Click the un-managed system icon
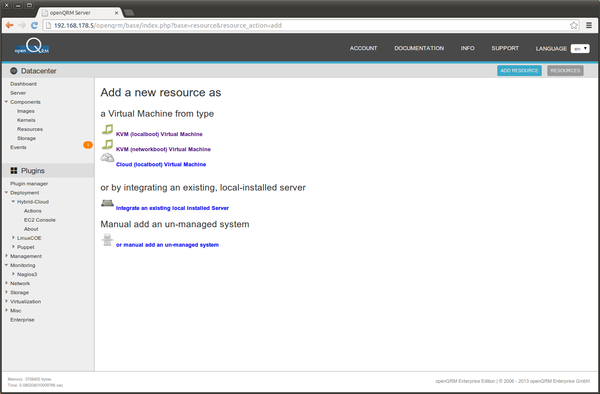The image size is (600, 394). (x=107, y=240)
